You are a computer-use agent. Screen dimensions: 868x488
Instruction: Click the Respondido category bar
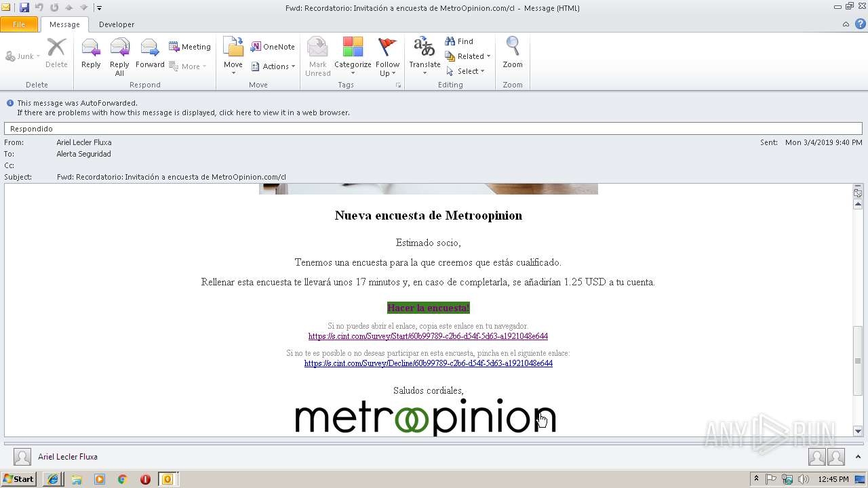pos(433,129)
